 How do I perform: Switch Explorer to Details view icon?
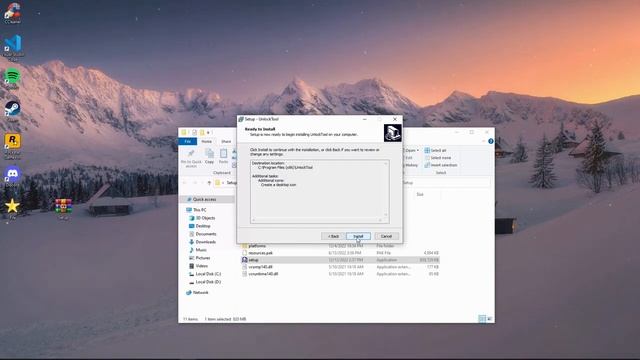tap(482, 319)
